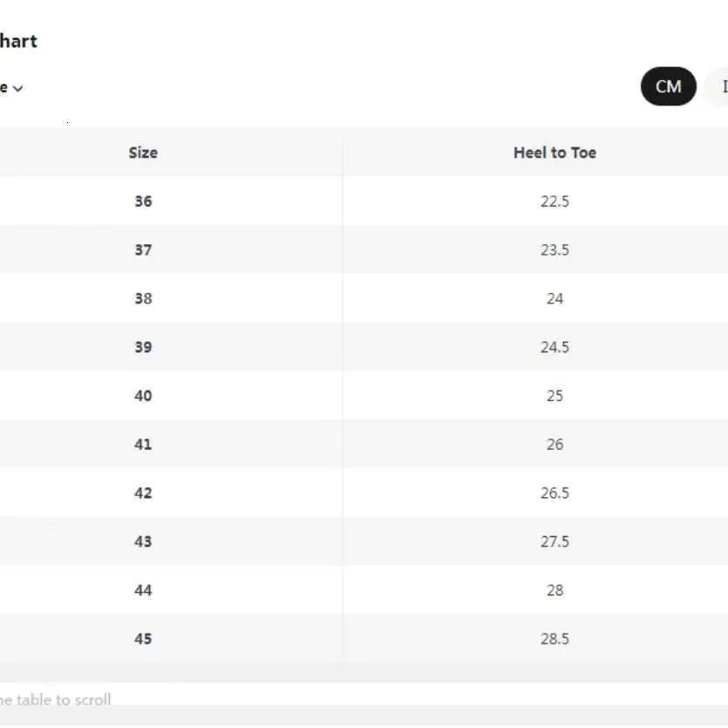728x728 pixels.
Task: Click the Size column header
Action: (x=143, y=153)
